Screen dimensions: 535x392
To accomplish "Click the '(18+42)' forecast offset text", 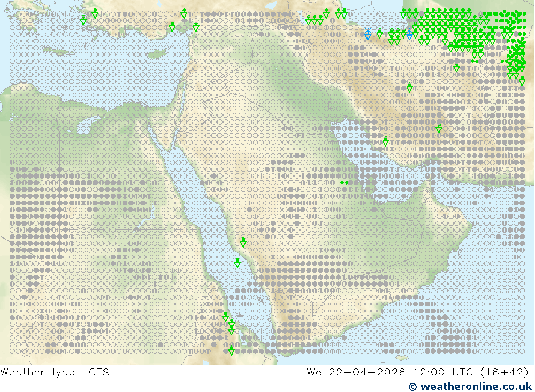I will [505, 372].
